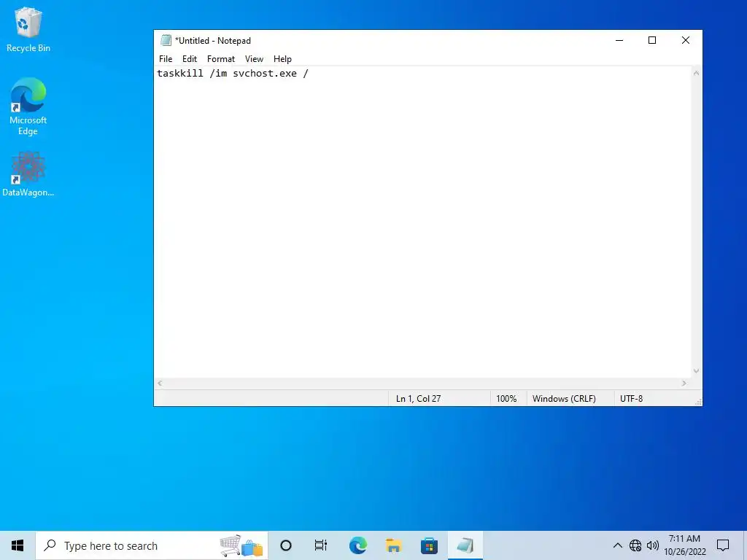Click the Notepad icon in title bar
Screen dimensions: 747x560
pos(166,41)
